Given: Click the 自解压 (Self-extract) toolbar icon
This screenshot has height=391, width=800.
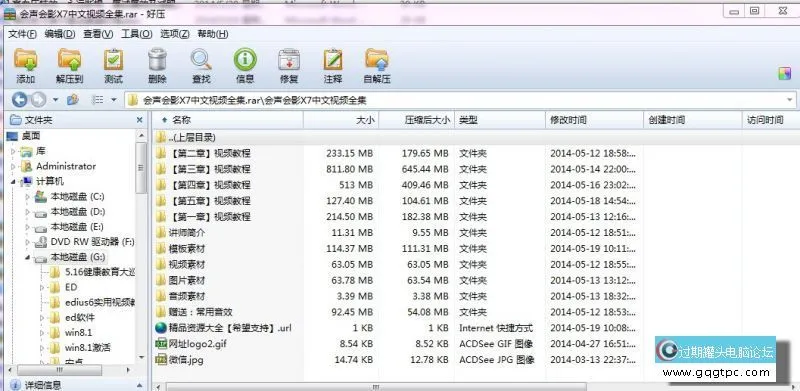Looking at the screenshot, I should 377,59.
